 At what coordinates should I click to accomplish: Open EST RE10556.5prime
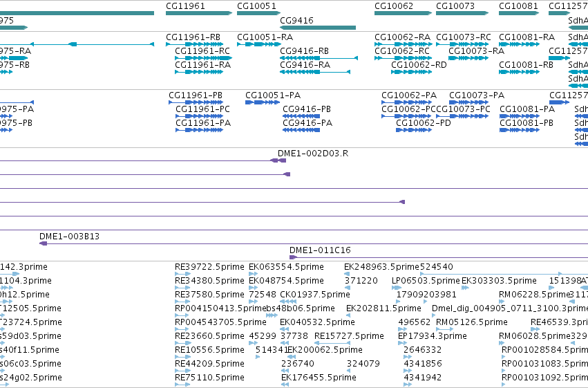pos(209,350)
